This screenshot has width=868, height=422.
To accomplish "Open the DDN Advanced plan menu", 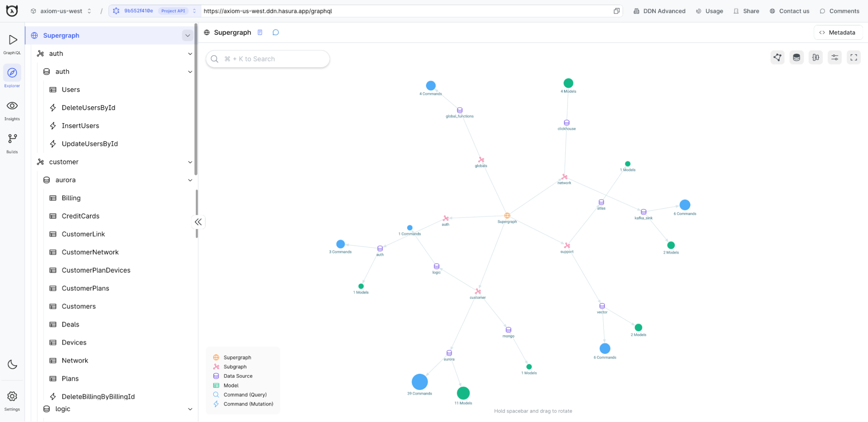I will click(660, 11).
